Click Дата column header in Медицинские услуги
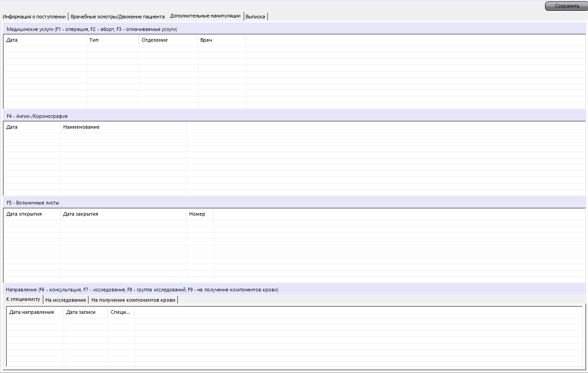The width and height of the screenshot is (588, 373). [x=45, y=40]
